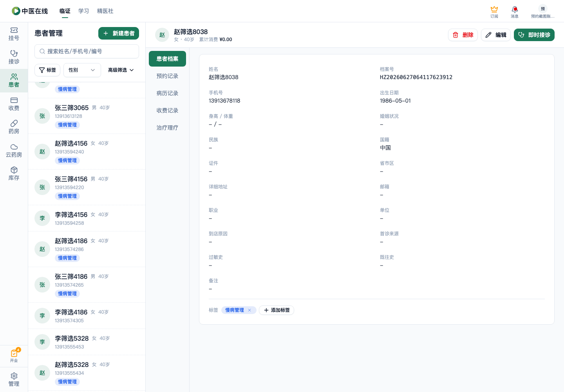
Task: Open 管理 settings gear in sidebar
Action: click(x=14, y=379)
